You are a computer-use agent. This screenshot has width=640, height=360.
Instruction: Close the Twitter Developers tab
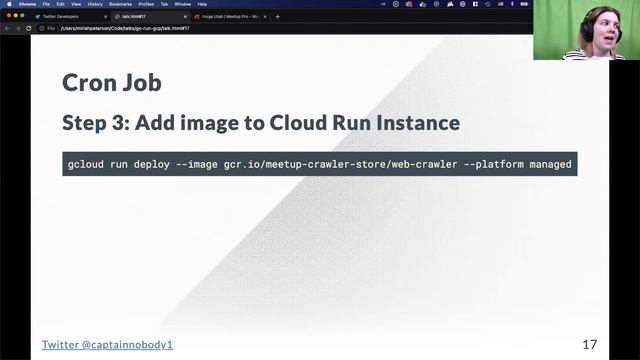pyautogui.click(x=105, y=17)
